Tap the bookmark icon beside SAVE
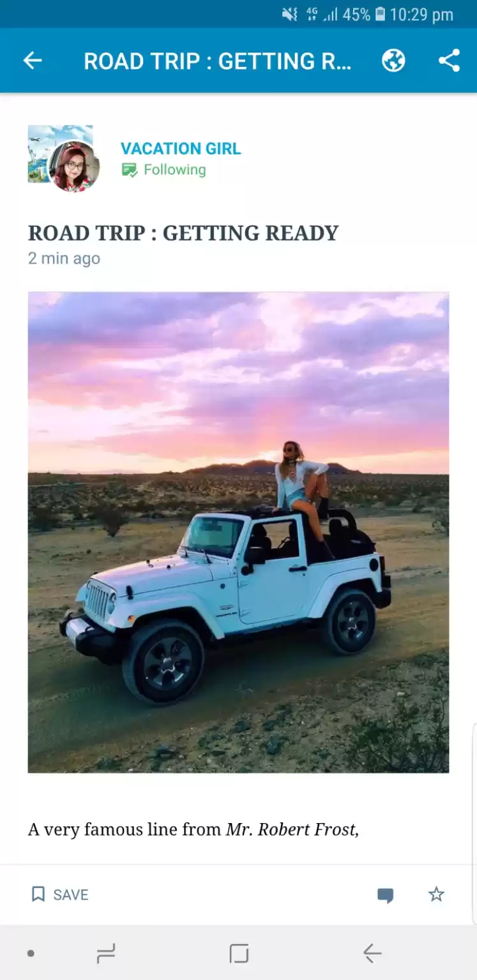The height and width of the screenshot is (980, 477). coord(38,894)
